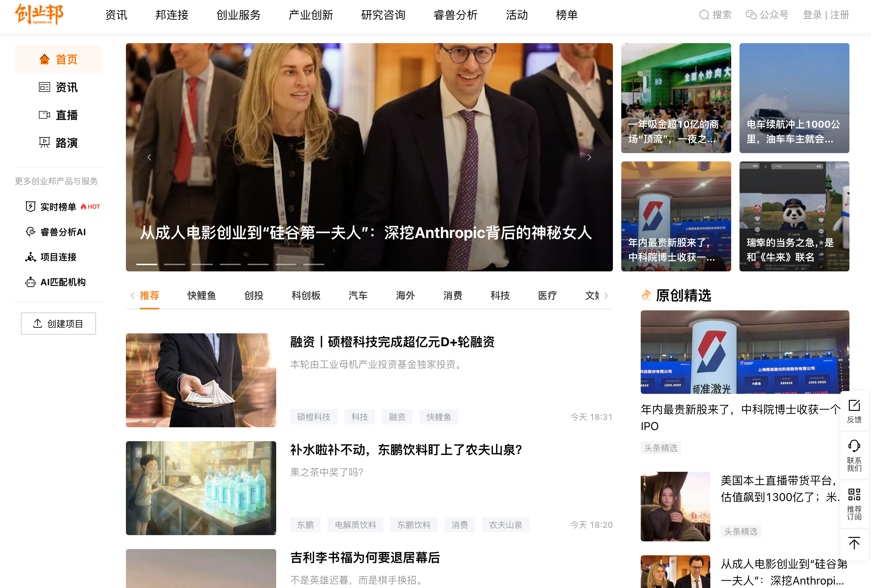Open 项目连接 network icon
The height and width of the screenshot is (588, 871).
[30, 257]
